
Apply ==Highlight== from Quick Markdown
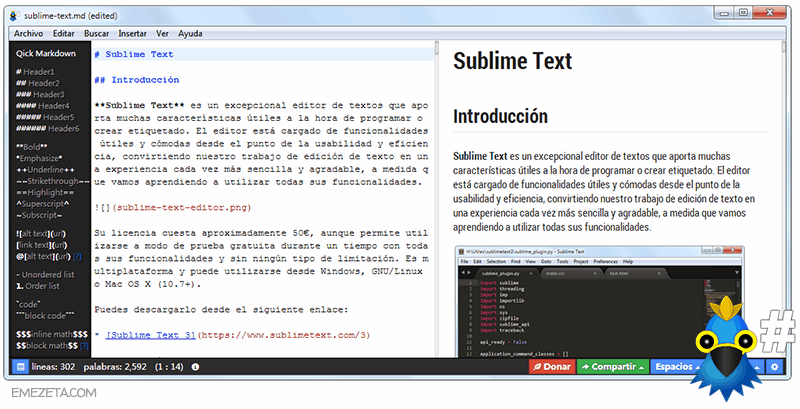coord(45,192)
